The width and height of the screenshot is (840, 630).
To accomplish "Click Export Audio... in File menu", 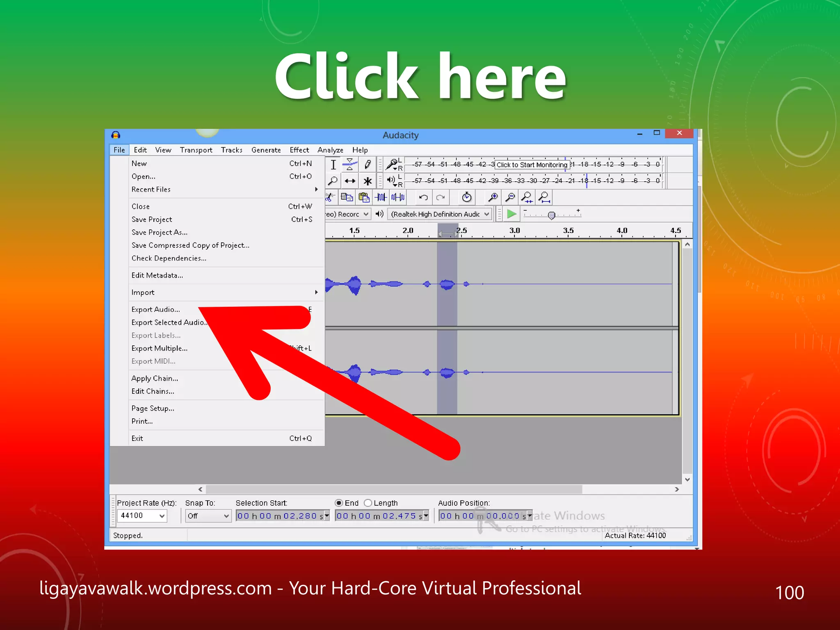I will [x=156, y=310].
